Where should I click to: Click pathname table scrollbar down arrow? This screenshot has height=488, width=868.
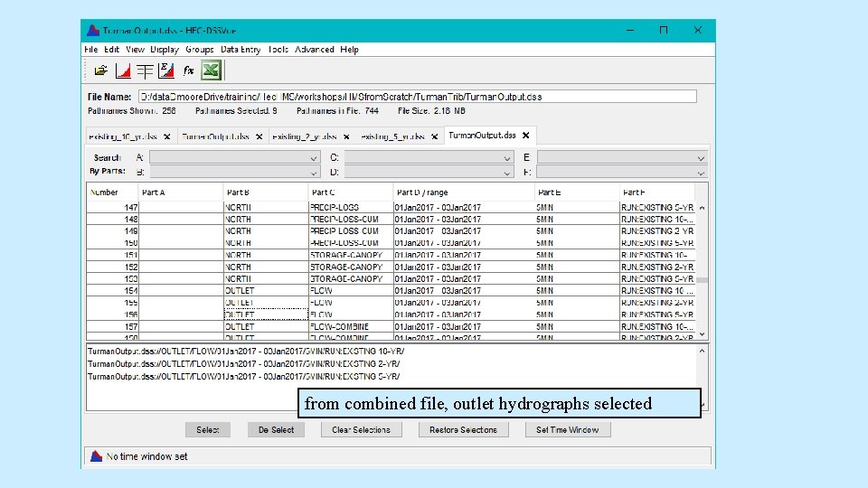[702, 334]
